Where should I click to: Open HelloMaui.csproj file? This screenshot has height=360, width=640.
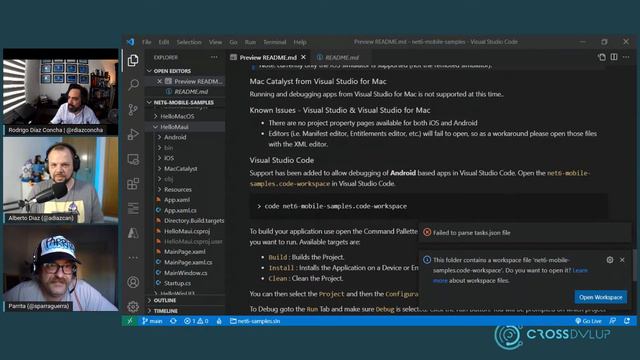(185, 231)
